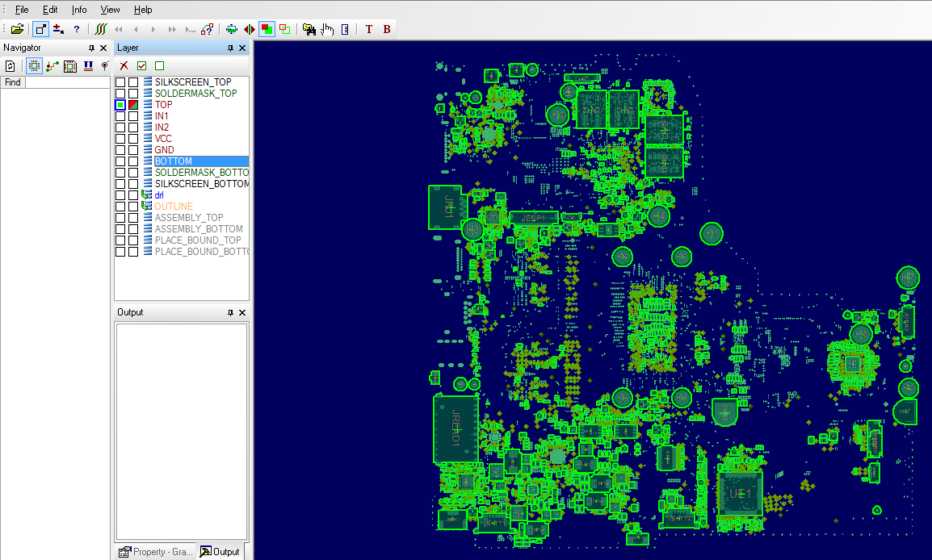The height and width of the screenshot is (560, 932).
Task: Pin the Layer panel with pushpin
Action: click(231, 48)
